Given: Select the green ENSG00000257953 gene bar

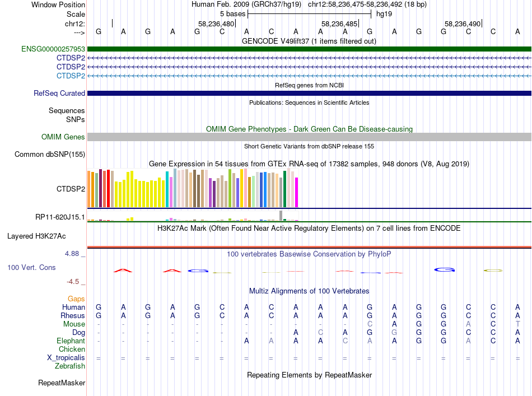Looking at the screenshot, I should 309,49.
